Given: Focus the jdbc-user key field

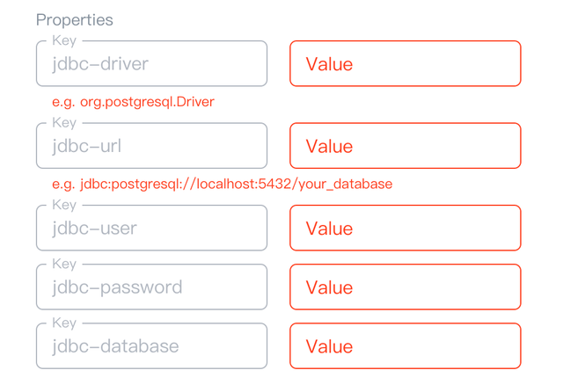Looking at the screenshot, I should point(151,229).
